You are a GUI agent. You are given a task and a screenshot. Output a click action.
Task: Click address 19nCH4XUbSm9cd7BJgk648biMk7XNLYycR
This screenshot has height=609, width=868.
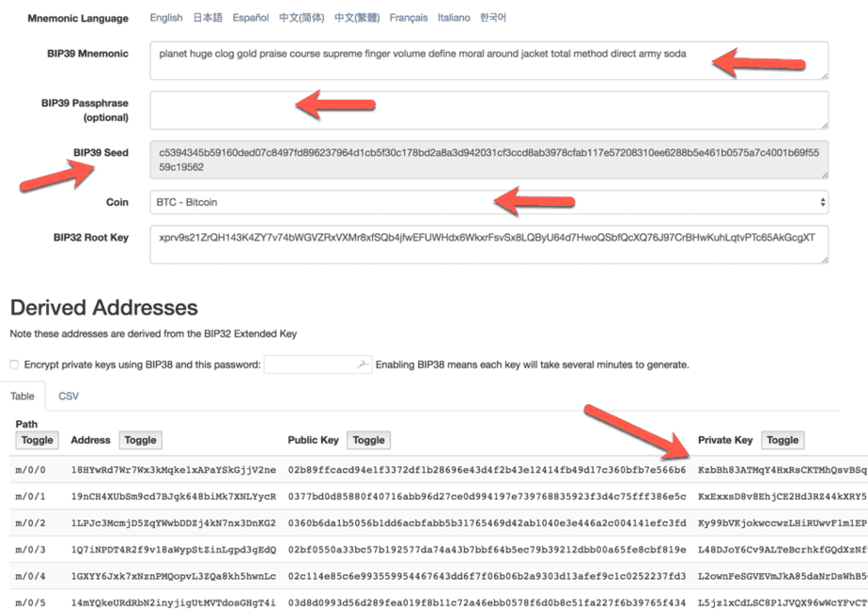point(173,496)
